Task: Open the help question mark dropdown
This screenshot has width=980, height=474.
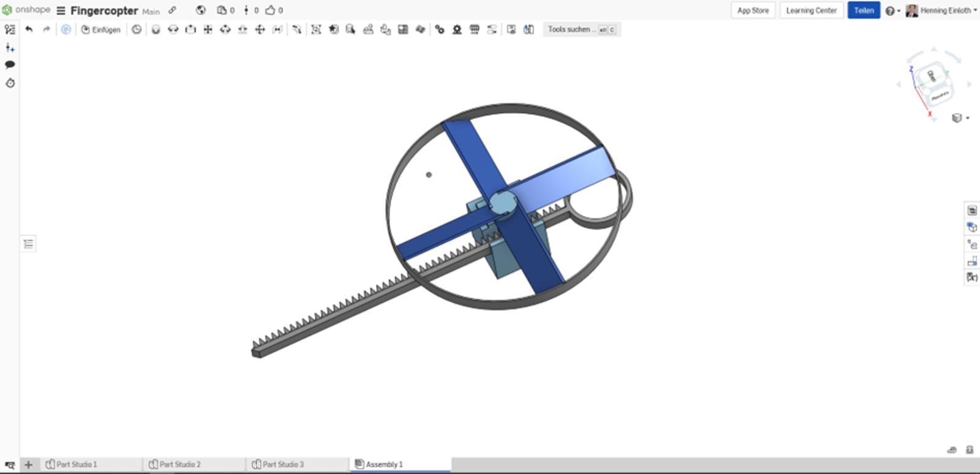Action: [x=892, y=11]
